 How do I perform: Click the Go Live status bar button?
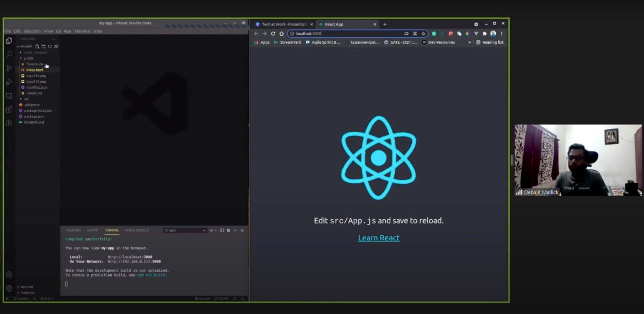[202, 299]
